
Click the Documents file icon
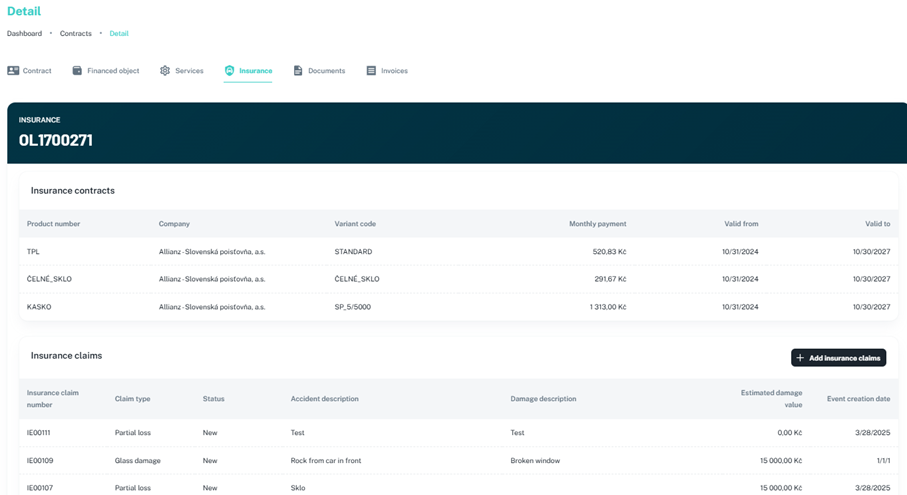(x=298, y=71)
